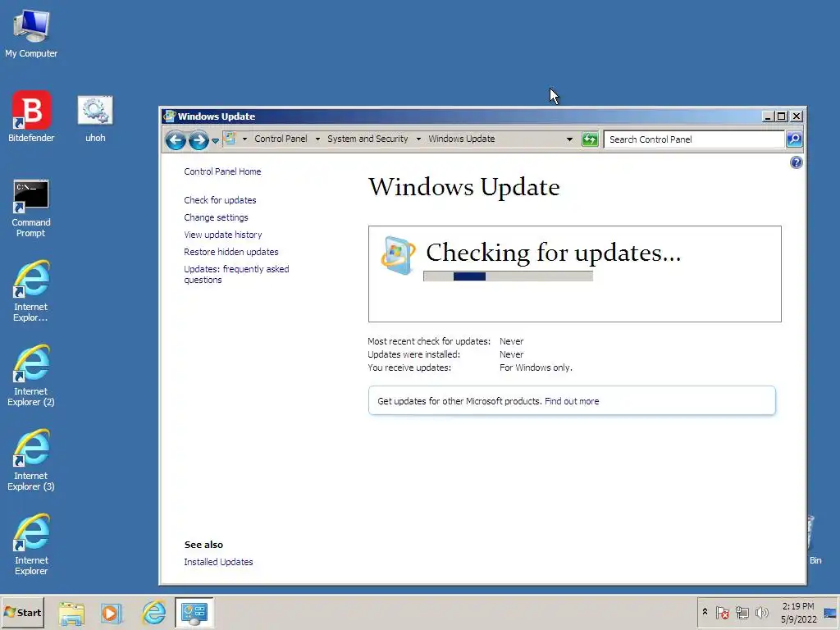The image size is (840, 630).
Task: Go forward in Windows Update window
Action: (x=199, y=139)
